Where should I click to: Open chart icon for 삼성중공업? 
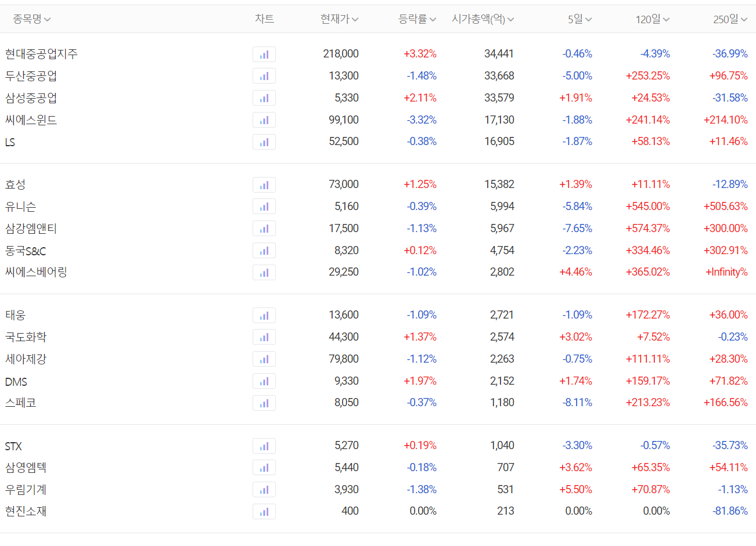click(x=264, y=98)
